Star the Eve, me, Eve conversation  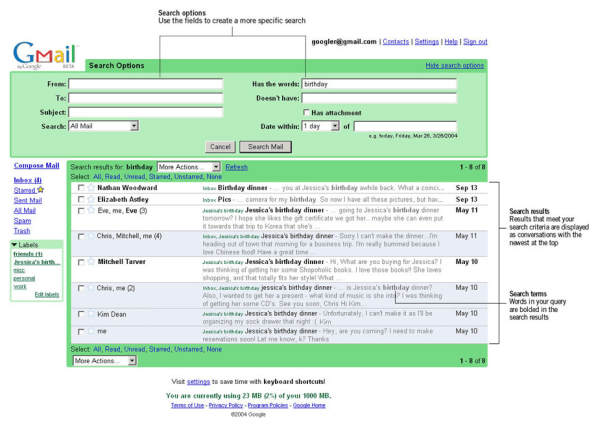point(91,210)
